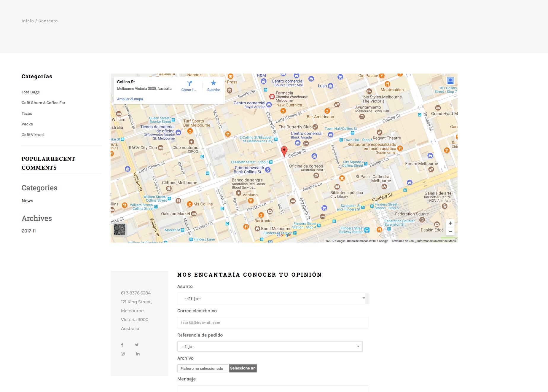Click Informar de un error de Maps
This screenshot has height=392, width=548.
pos(437,241)
